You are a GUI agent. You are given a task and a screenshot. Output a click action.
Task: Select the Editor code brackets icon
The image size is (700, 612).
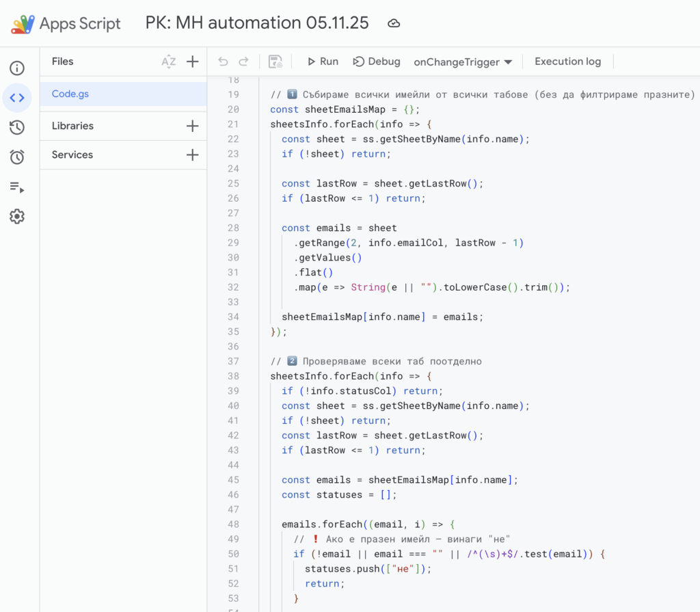(x=17, y=98)
